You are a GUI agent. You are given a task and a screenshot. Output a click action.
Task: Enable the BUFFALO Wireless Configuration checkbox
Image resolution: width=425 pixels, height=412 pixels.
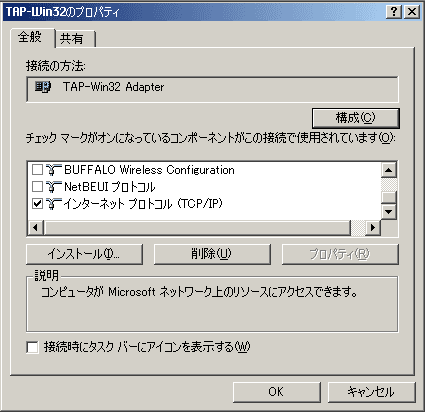(x=37, y=170)
